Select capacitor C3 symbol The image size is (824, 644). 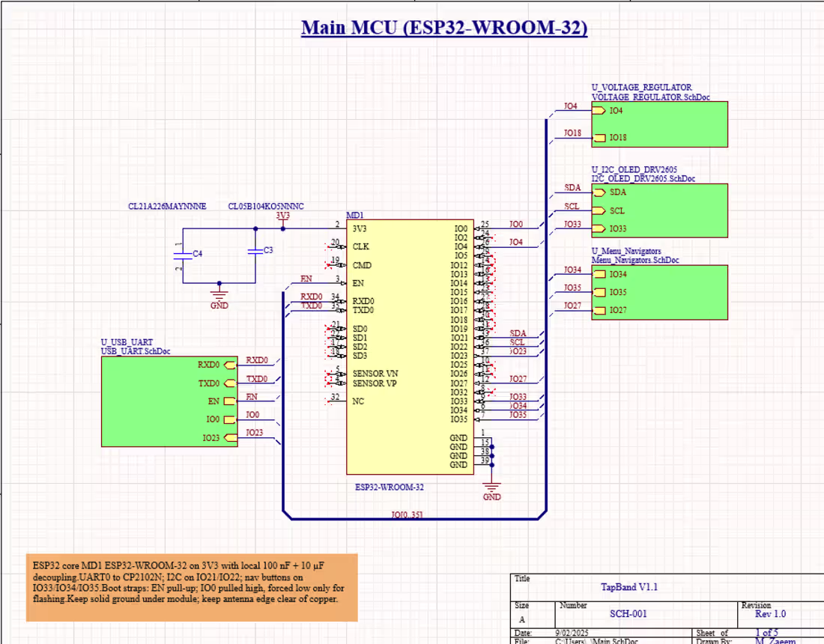pyautogui.click(x=255, y=252)
